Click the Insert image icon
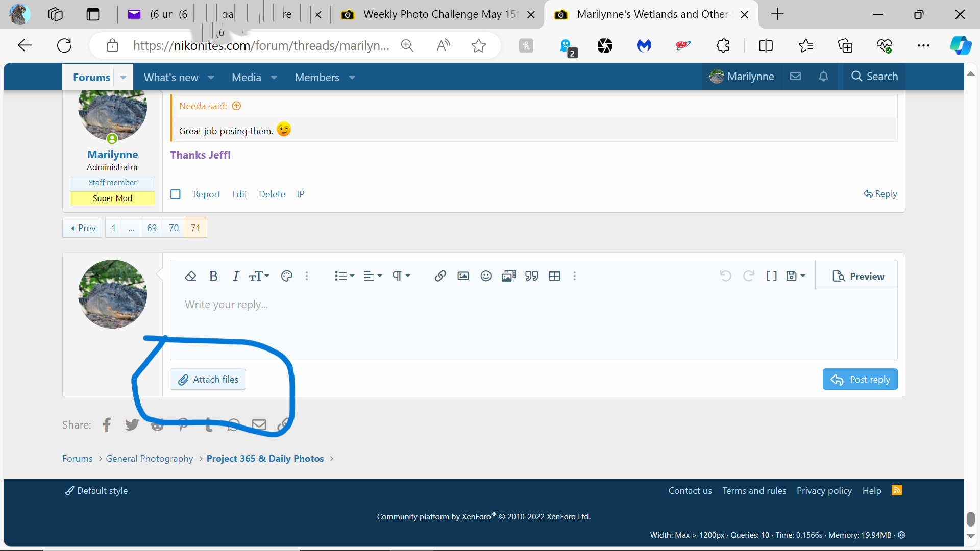Image resolution: width=980 pixels, height=551 pixels. point(463,276)
